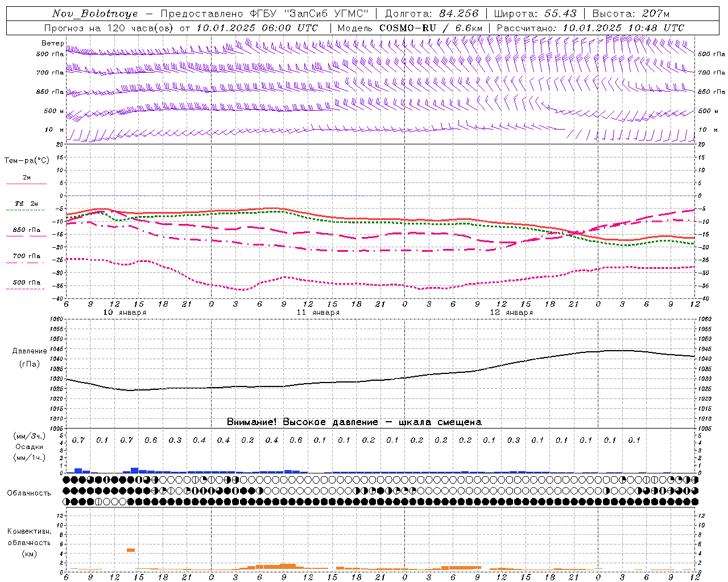Click the tall orange convective bar near 5 km
The width and height of the screenshot is (728, 582).
(x=131, y=550)
